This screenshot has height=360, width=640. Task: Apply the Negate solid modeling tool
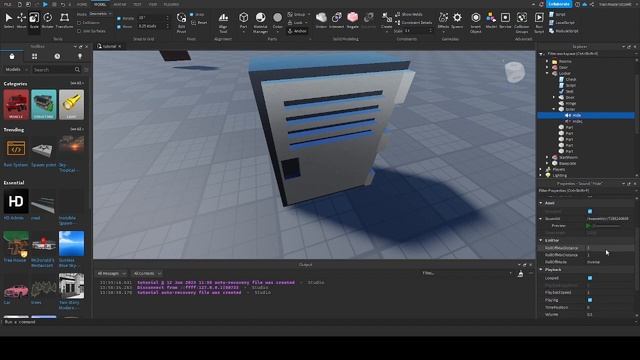pyautogui.click(x=353, y=20)
